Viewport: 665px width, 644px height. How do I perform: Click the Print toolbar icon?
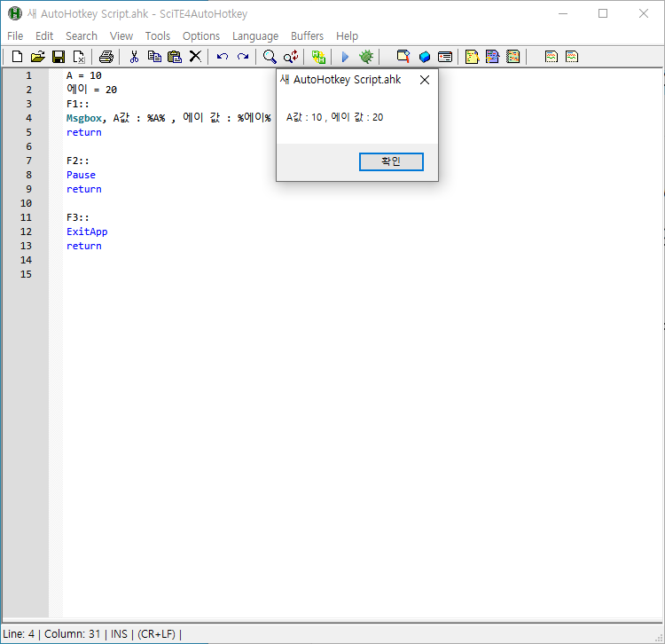click(x=106, y=57)
